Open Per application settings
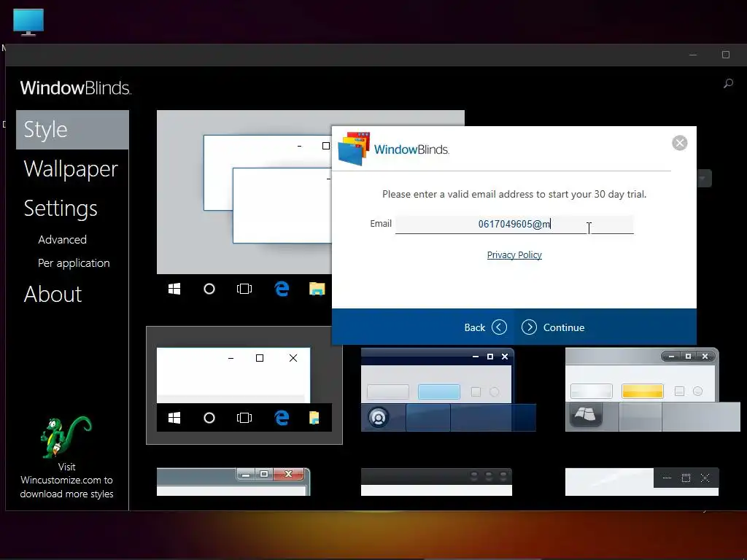747x560 pixels. [74, 263]
